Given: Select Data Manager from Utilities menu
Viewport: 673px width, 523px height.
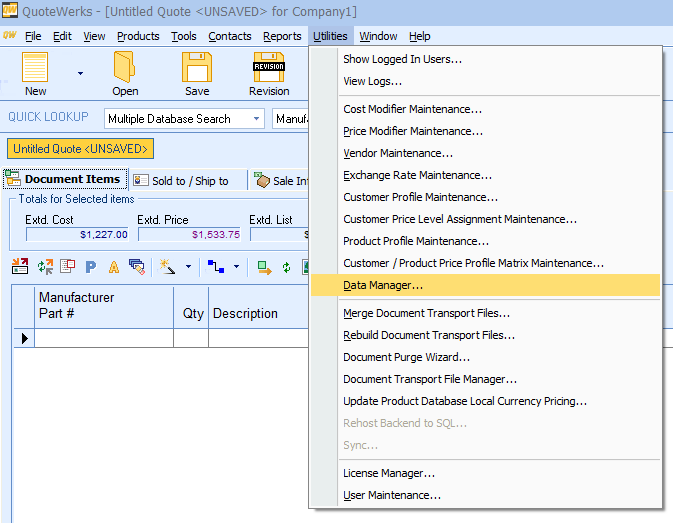Looking at the screenshot, I should point(383,285).
